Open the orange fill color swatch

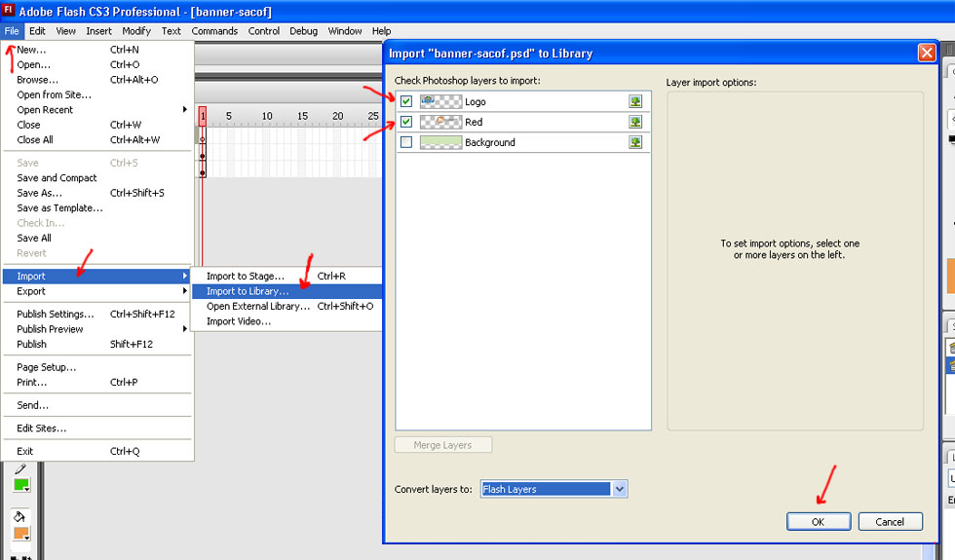(x=21, y=534)
